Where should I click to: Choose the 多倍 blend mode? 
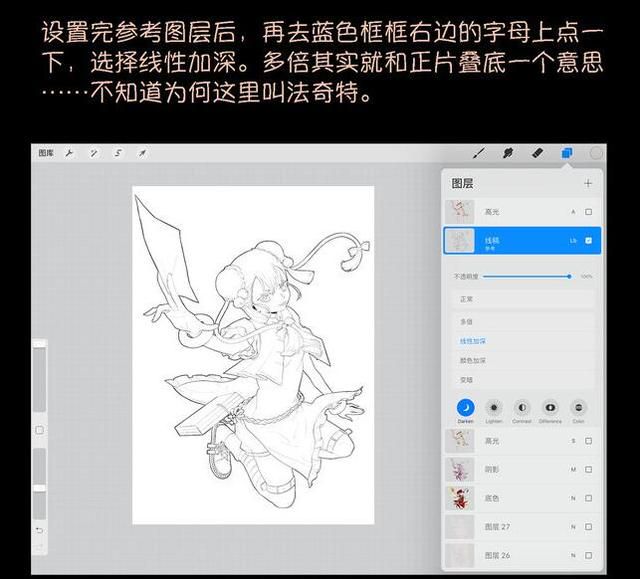tap(466, 322)
